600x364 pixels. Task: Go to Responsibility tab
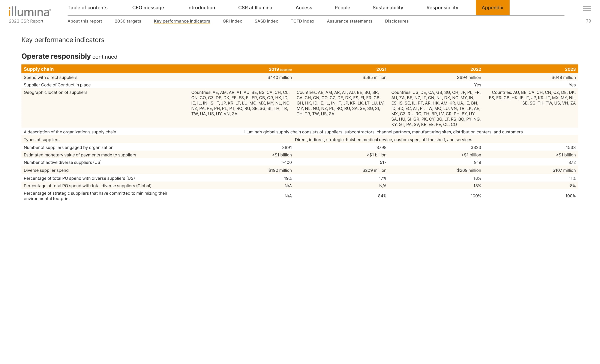(x=442, y=7)
